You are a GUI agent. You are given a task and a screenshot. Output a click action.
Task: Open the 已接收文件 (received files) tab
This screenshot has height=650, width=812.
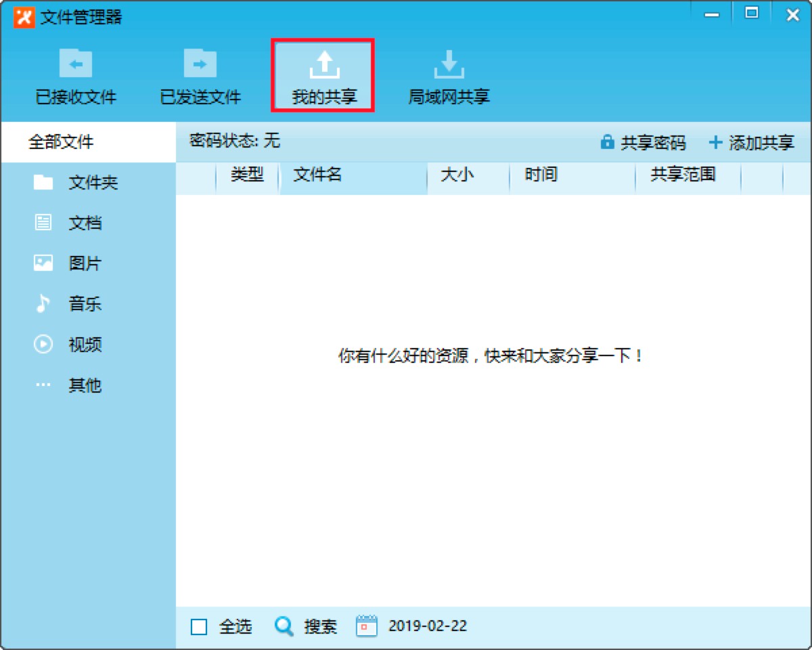tap(76, 78)
